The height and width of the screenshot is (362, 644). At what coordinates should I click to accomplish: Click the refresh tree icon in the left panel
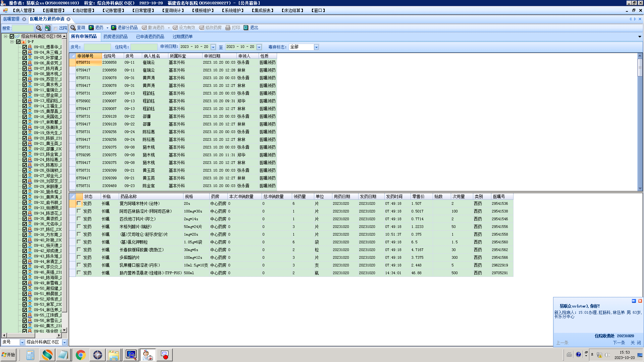(x=48, y=28)
